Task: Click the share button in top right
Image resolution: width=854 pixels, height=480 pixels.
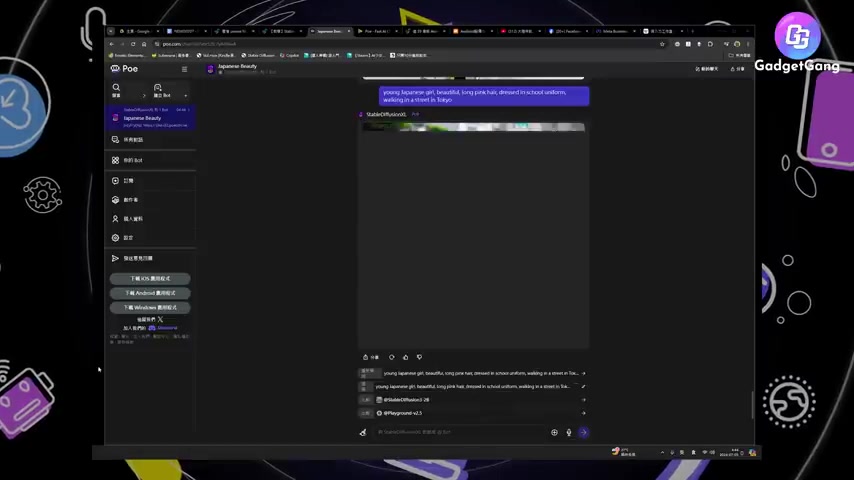Action: (x=737, y=69)
